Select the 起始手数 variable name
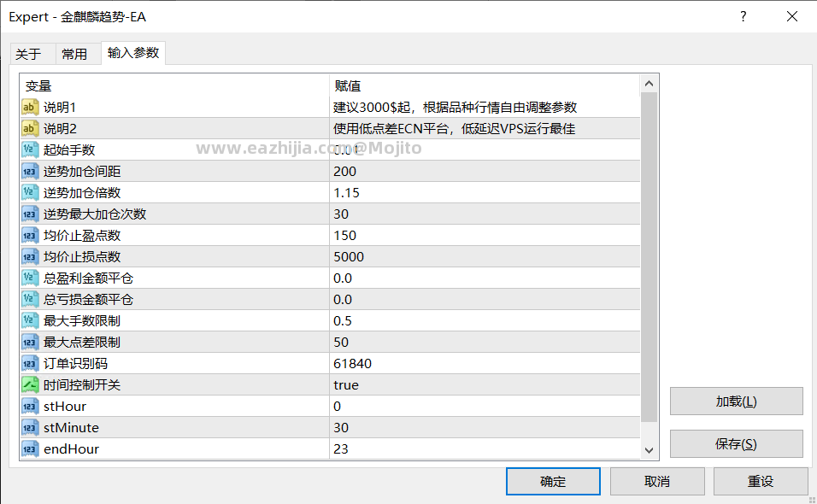Image resolution: width=817 pixels, height=504 pixels. pyautogui.click(x=69, y=150)
